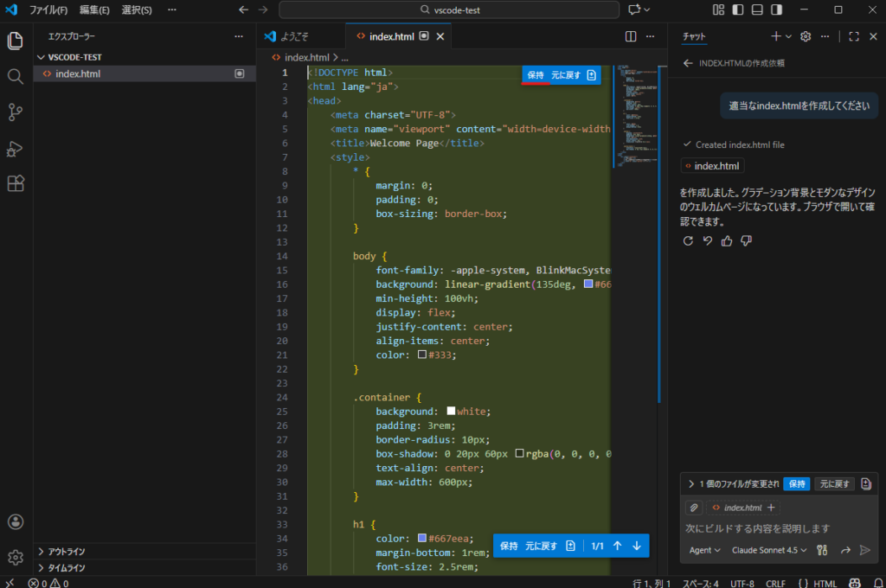Toggle the primary side bar layout button
Viewport: 886px width, 588px height.
738,10
